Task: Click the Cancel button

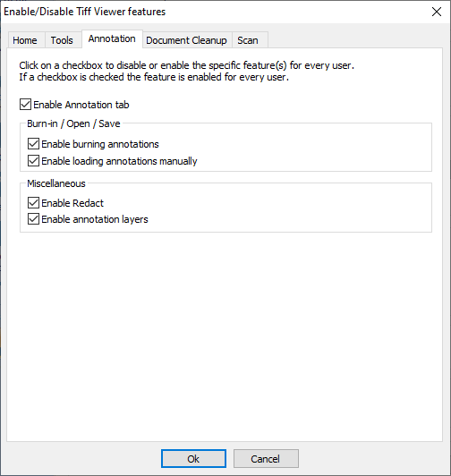Action: click(x=266, y=458)
